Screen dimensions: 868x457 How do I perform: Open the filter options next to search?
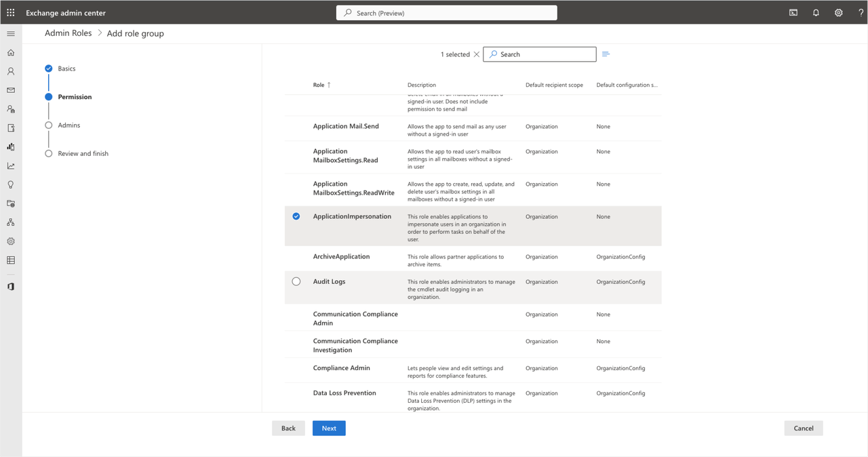tap(606, 54)
